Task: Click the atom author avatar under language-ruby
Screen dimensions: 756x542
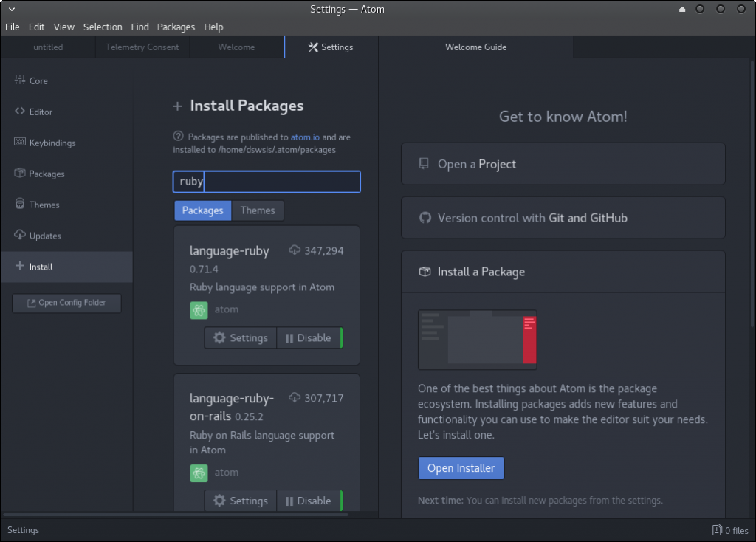Action: tap(199, 310)
